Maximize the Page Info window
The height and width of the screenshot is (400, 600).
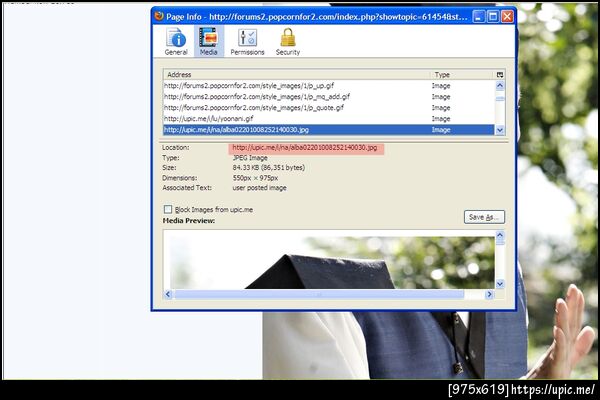tap(493, 16)
